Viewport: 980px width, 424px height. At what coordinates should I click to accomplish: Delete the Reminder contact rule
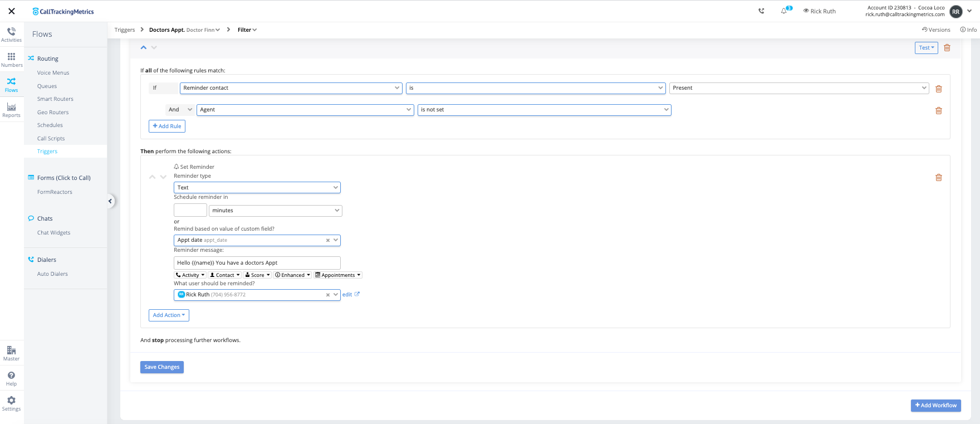(x=938, y=89)
